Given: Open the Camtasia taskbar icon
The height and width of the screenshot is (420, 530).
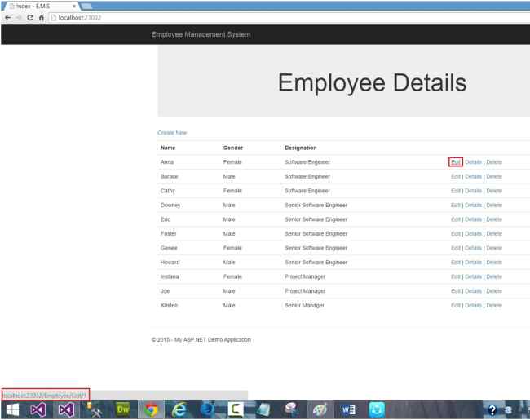Looking at the screenshot, I should tap(236, 409).
